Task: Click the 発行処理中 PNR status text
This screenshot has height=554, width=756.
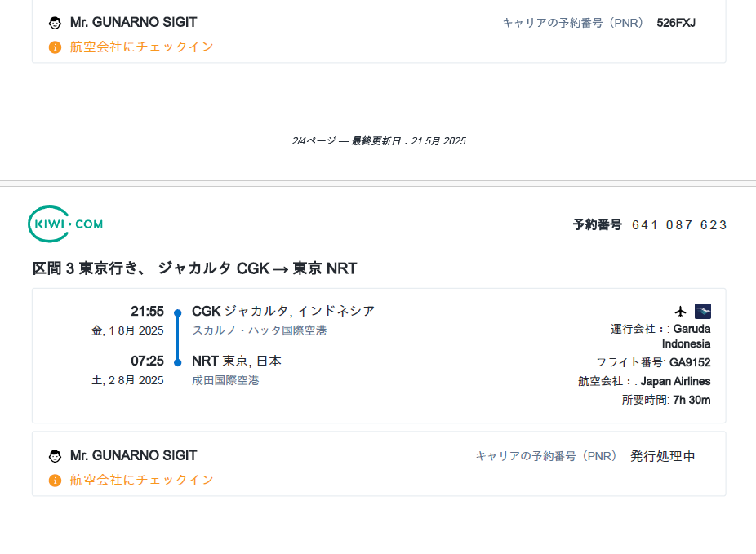Action: pos(662,456)
